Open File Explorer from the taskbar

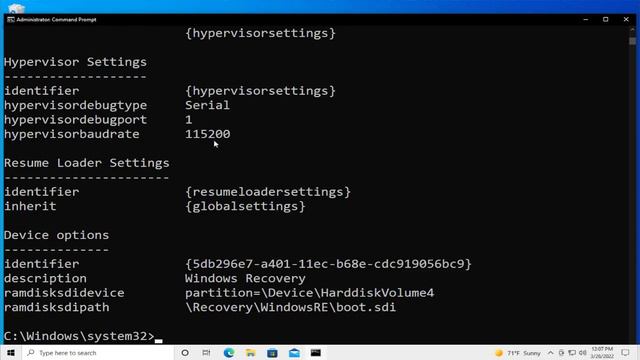pos(251,353)
